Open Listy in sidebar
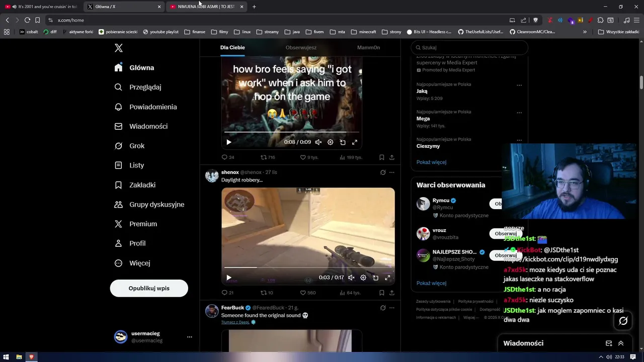Viewport: 644px width, 362px height. [x=129, y=165]
